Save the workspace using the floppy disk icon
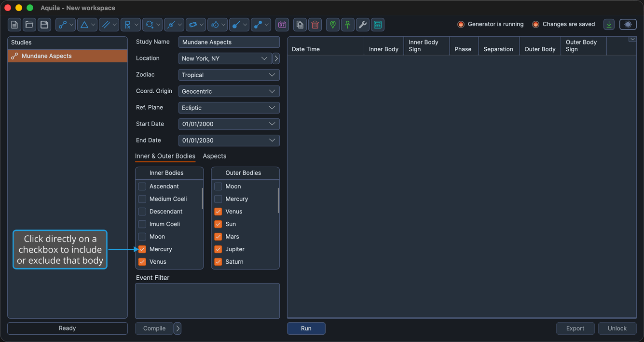Screen dimensions: 644x342 44,25
